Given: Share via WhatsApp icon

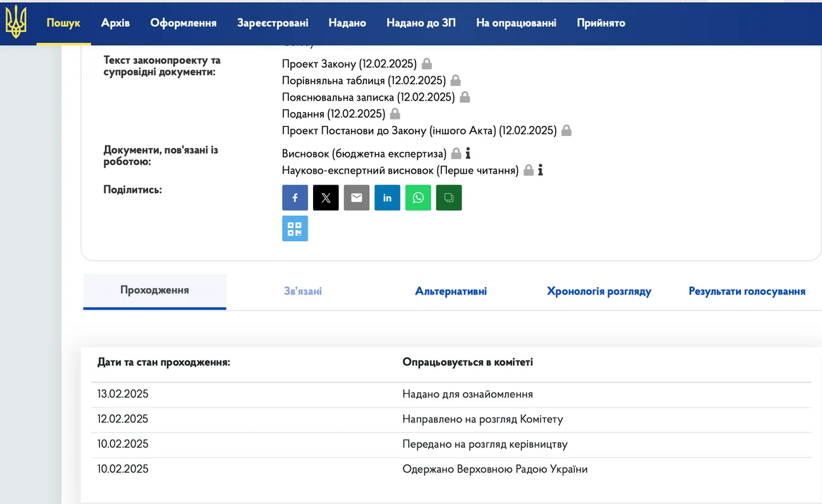Looking at the screenshot, I should [x=418, y=198].
